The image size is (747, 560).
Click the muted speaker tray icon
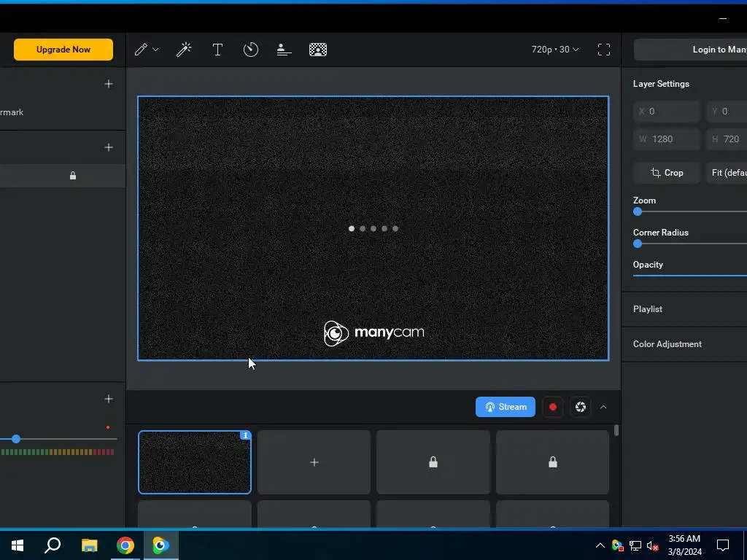pos(653,545)
